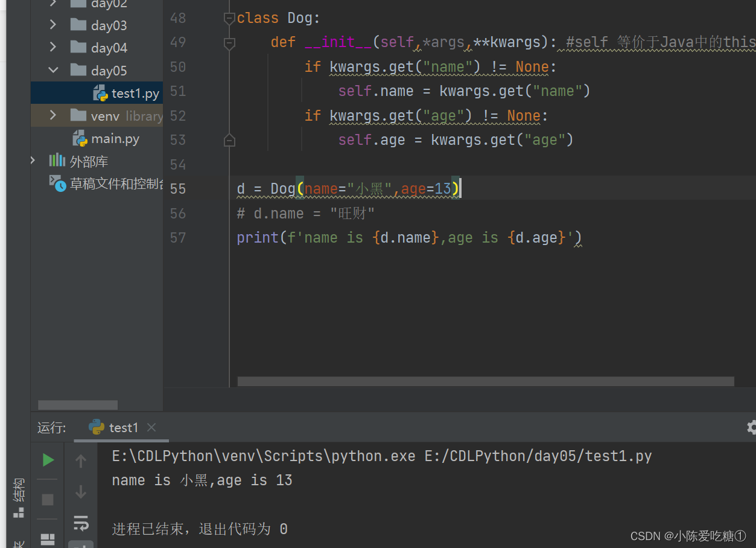Click the 草稿文件和控制台 scratch icon

tap(57, 183)
